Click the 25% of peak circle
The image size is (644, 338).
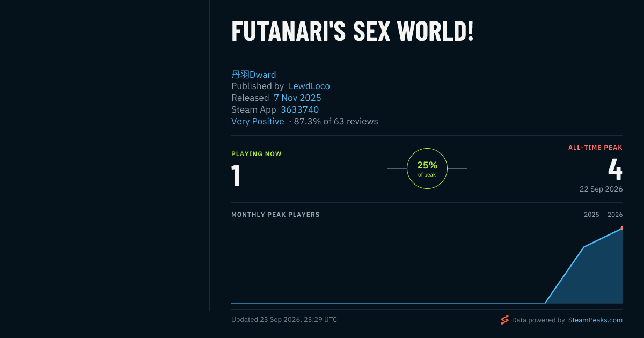[427, 168]
